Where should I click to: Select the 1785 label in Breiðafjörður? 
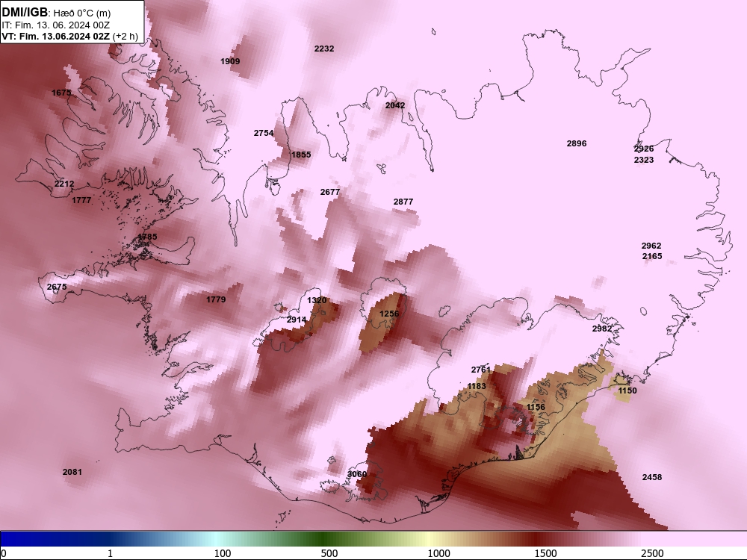coord(147,237)
